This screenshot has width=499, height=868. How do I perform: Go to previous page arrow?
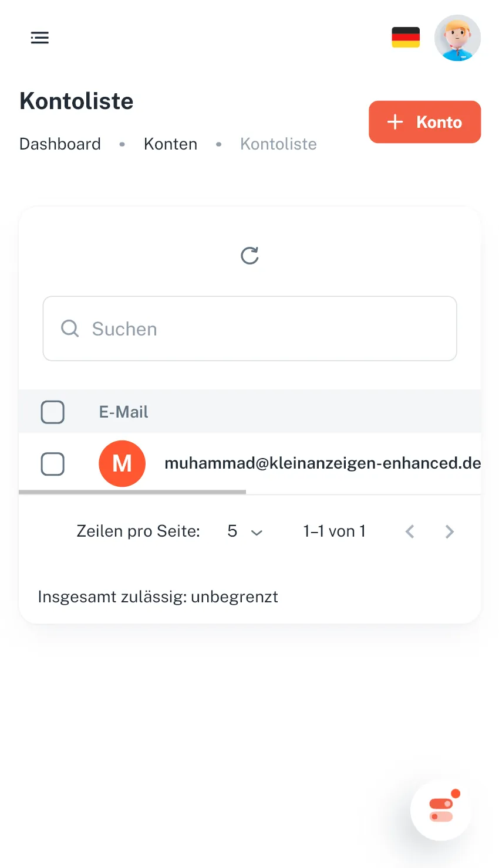coord(410,531)
